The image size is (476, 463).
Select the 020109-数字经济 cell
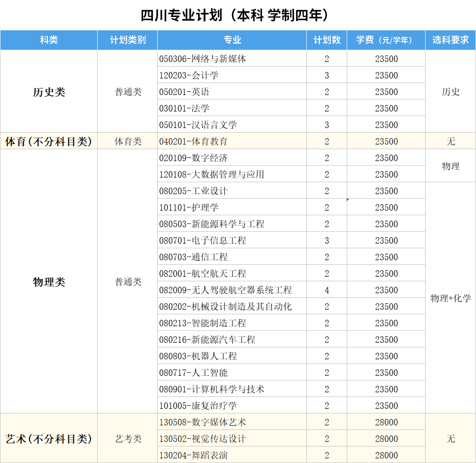pos(194,158)
